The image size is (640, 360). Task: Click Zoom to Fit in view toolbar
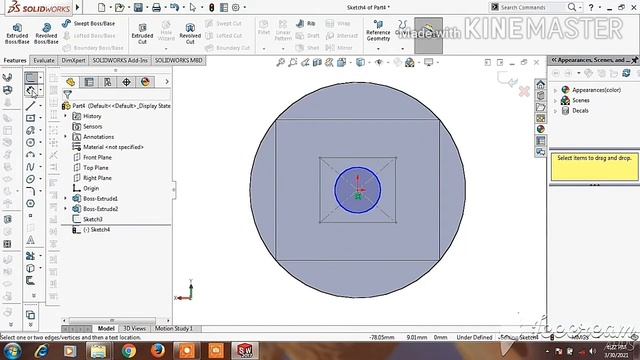pyautogui.click(x=280, y=62)
